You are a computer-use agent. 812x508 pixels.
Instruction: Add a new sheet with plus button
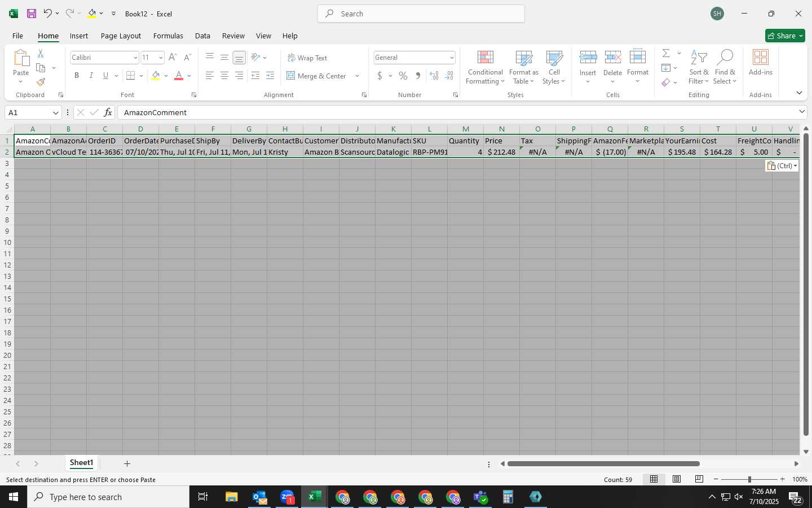(127, 463)
